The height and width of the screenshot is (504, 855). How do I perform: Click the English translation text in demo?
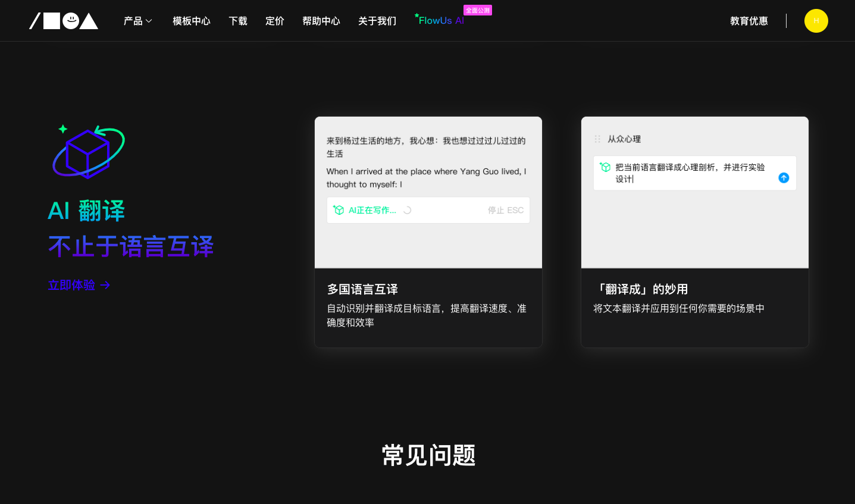[427, 178]
